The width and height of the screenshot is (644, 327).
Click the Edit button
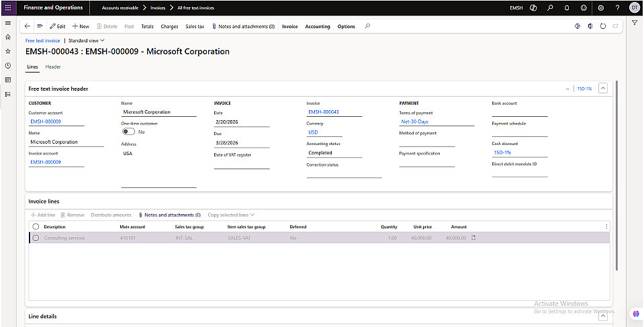pos(57,26)
